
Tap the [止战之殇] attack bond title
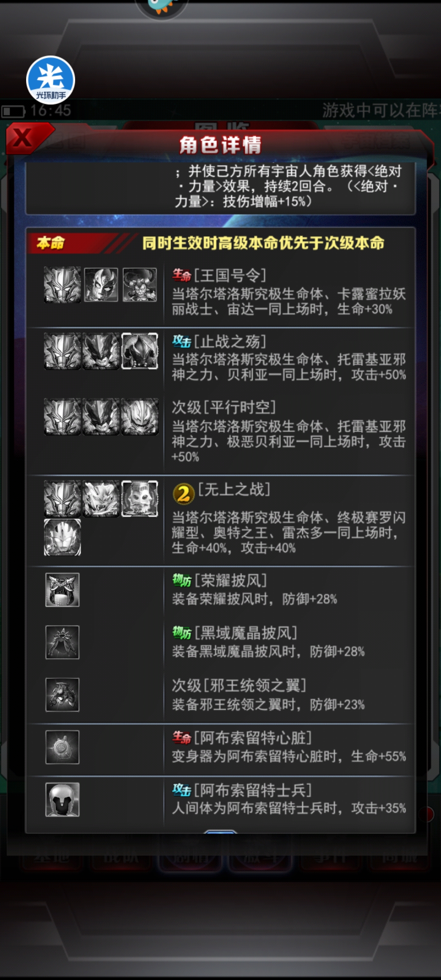pyautogui.click(x=230, y=341)
